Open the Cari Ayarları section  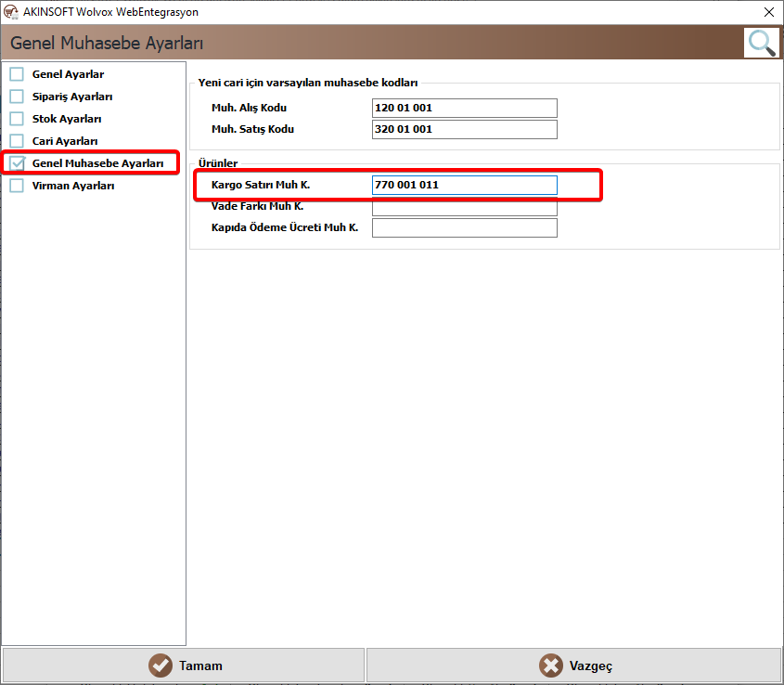click(65, 141)
